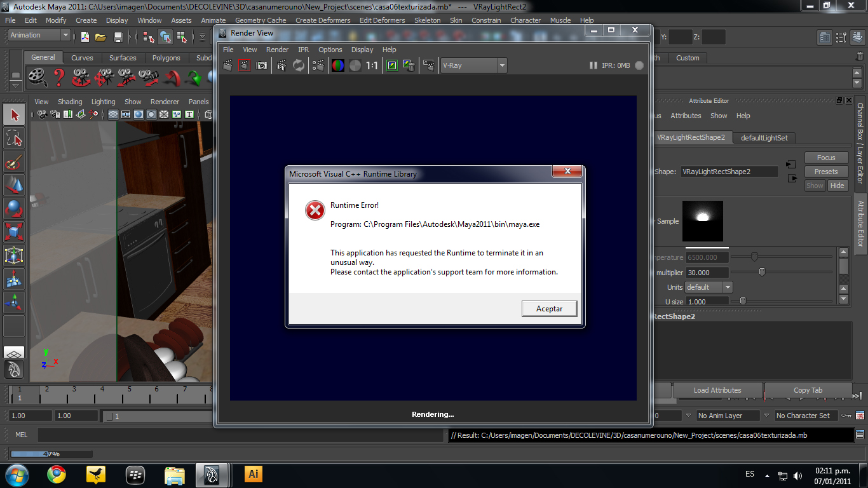The image size is (868, 488).
Task: Select the Lasso Tool in the toolbox
Action: [x=14, y=139]
